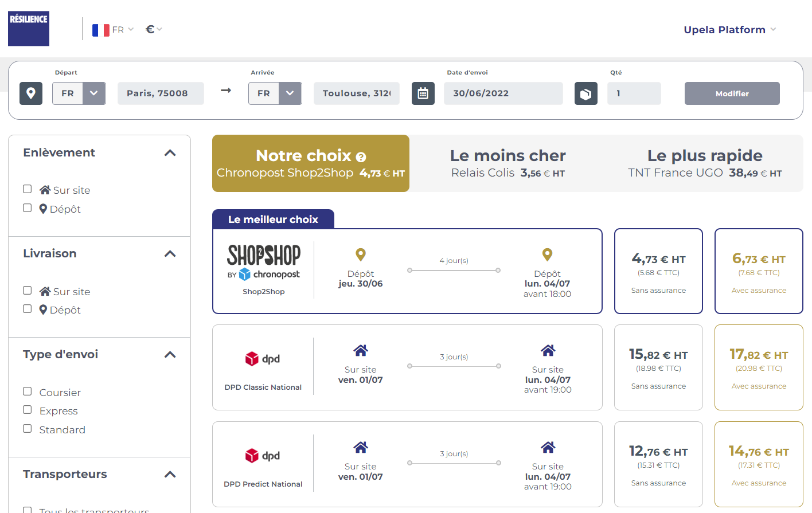Click the Le meilleur choix label tab
Image resolution: width=812 pixels, height=513 pixels.
click(x=273, y=219)
